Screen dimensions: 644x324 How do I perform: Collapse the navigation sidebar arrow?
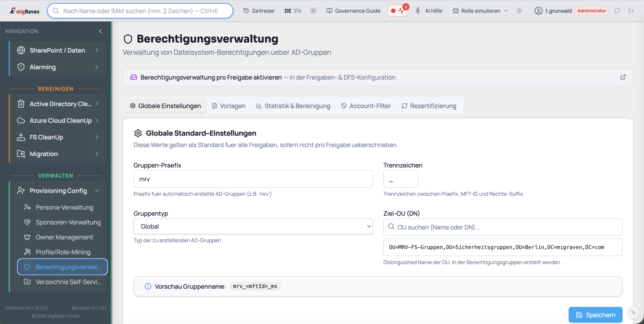tap(100, 31)
